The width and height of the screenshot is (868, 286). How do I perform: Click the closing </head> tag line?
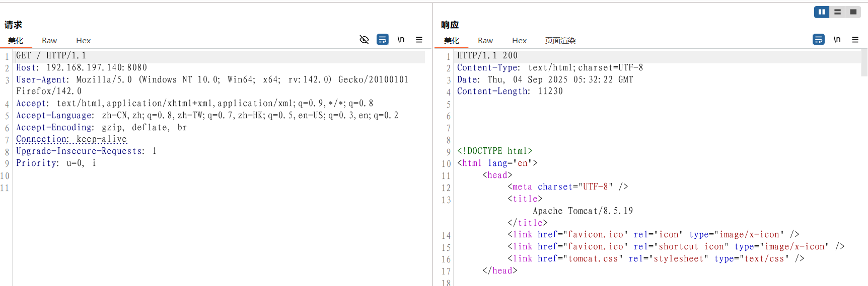tap(500, 271)
